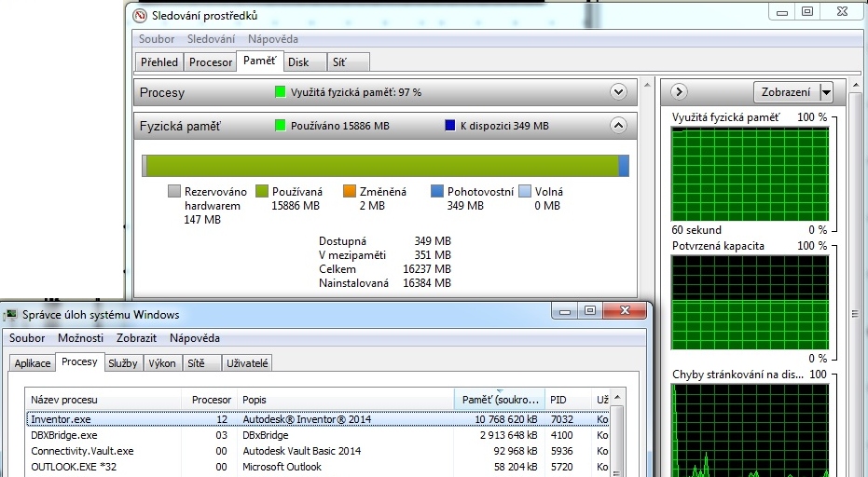Select the Procesy tab in Task Manager
This screenshot has height=477, width=868.
point(80,361)
